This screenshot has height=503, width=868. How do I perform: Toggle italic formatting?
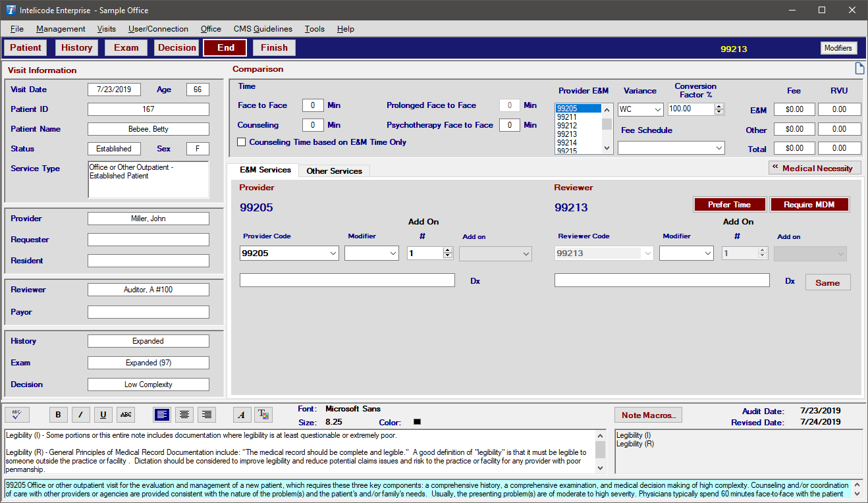(80, 414)
